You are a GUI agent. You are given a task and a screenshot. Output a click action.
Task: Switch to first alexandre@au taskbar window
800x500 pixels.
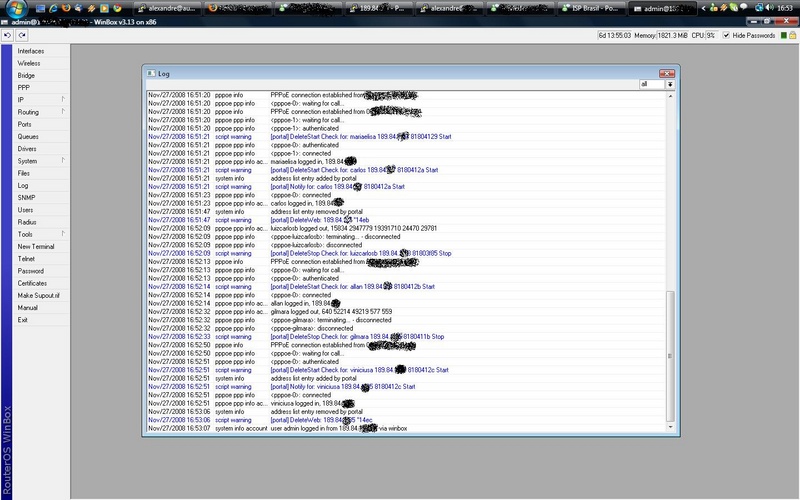click(x=167, y=8)
